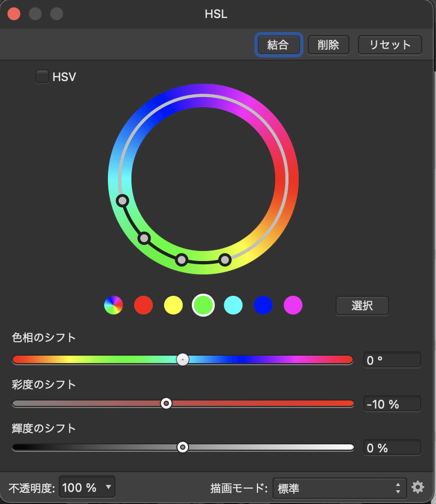Select the magenta color channel circle
436x504 pixels.
[x=293, y=306]
